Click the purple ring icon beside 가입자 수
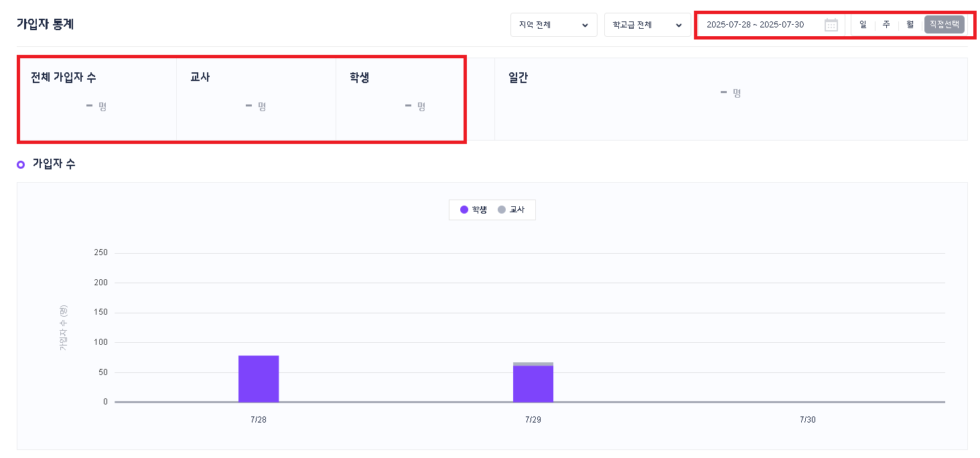Viewport: 980px width, 458px height. click(x=21, y=164)
